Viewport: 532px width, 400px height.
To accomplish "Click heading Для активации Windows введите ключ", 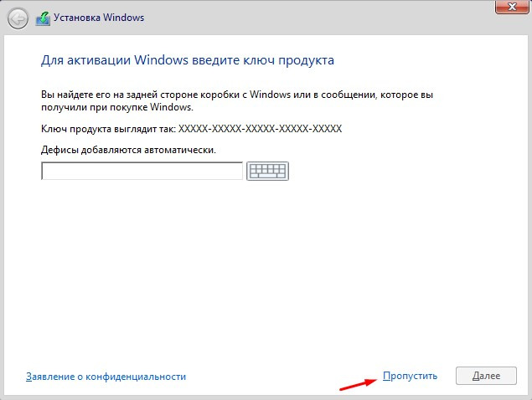I will (x=188, y=60).
